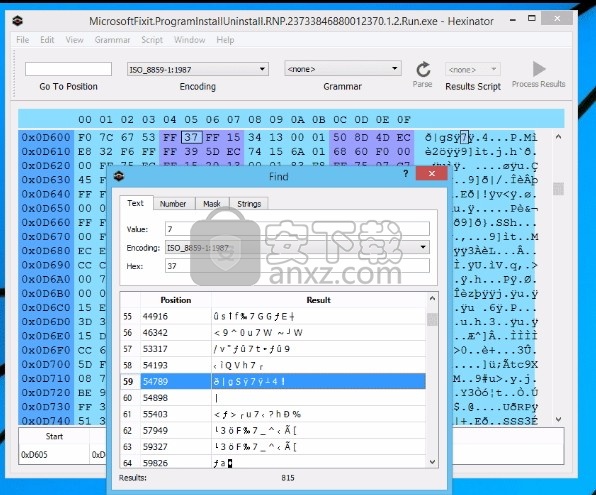Open the main Encoding dropdown

pos(198,69)
